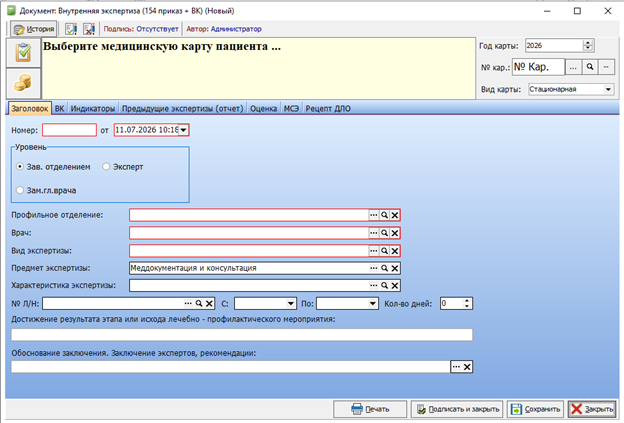Viewport: 624px width, 423px height.
Task: Decrease Год карты year value
Action: click(588, 49)
